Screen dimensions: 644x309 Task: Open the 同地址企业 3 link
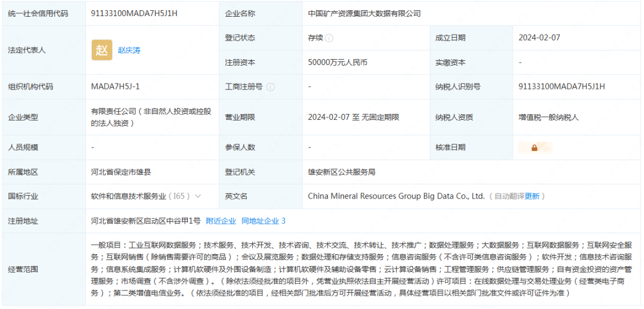[x=264, y=221]
